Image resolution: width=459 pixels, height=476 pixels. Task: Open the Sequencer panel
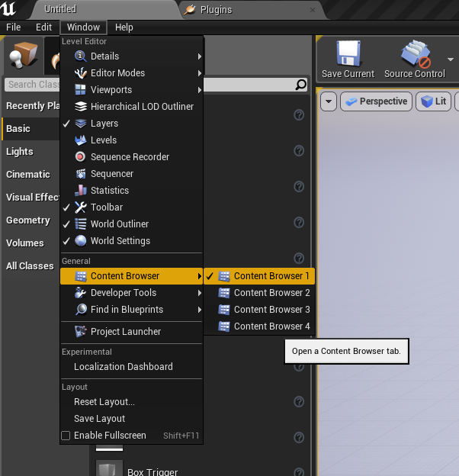pyautogui.click(x=131, y=174)
